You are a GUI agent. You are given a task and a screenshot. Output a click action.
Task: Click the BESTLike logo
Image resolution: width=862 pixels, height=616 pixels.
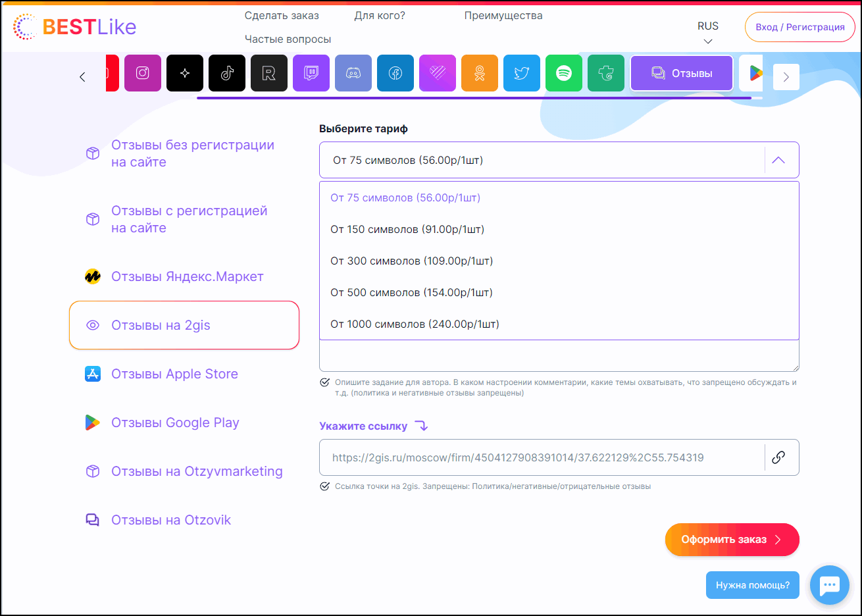(x=74, y=27)
